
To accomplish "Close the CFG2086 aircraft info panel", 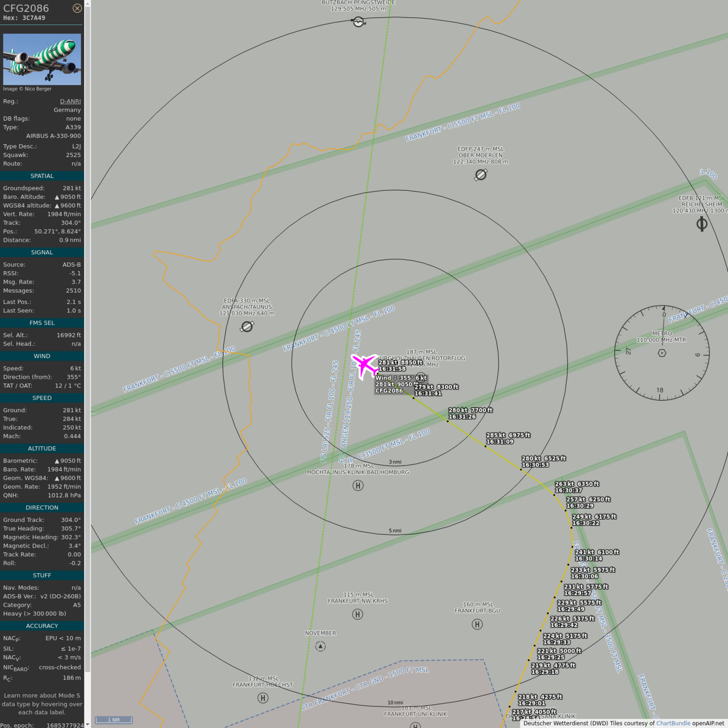I will pos(77,8).
